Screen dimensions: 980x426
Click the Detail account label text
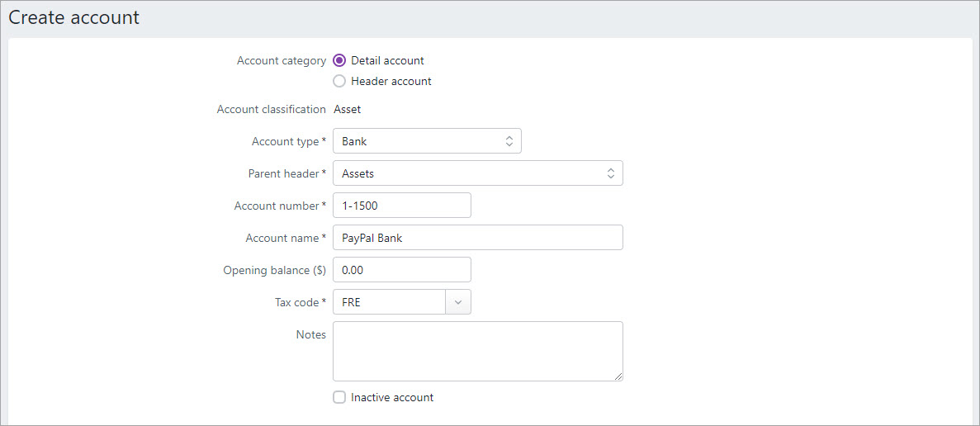387,60
